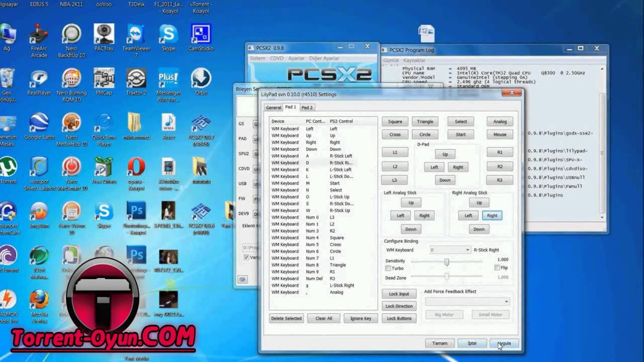Open the Nero Vision 10 desktop icon
Screen dimensions: 644x362
(71, 218)
